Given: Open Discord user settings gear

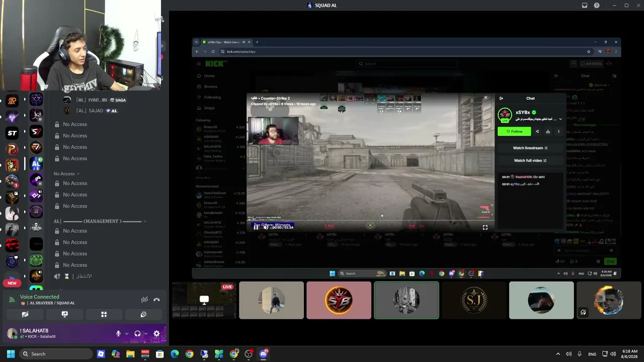Looking at the screenshot, I should (x=156, y=333).
